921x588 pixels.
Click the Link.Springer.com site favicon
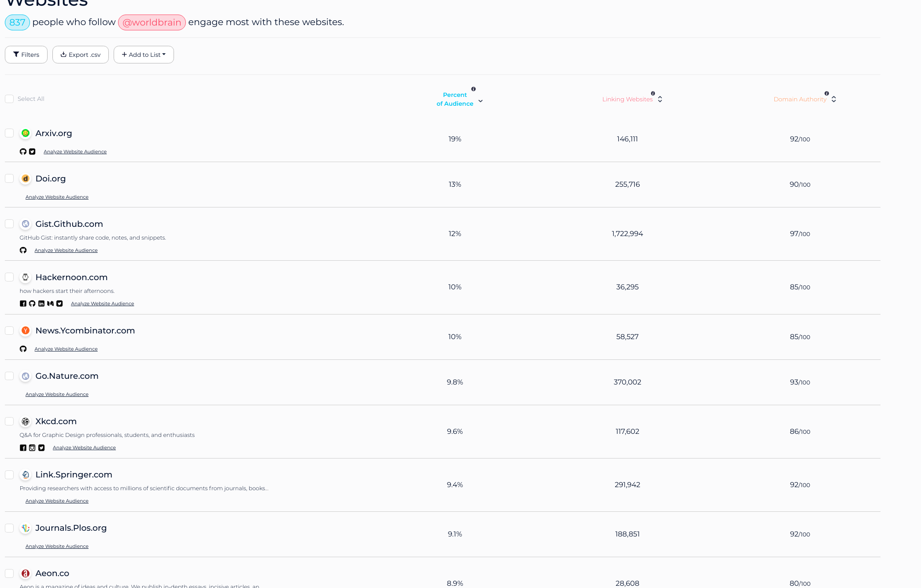[x=26, y=474]
